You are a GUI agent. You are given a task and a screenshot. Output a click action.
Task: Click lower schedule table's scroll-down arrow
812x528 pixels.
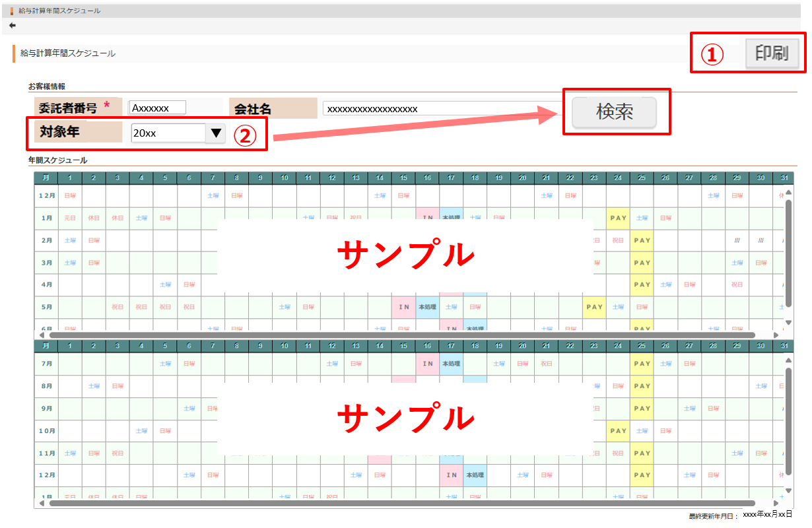click(788, 491)
